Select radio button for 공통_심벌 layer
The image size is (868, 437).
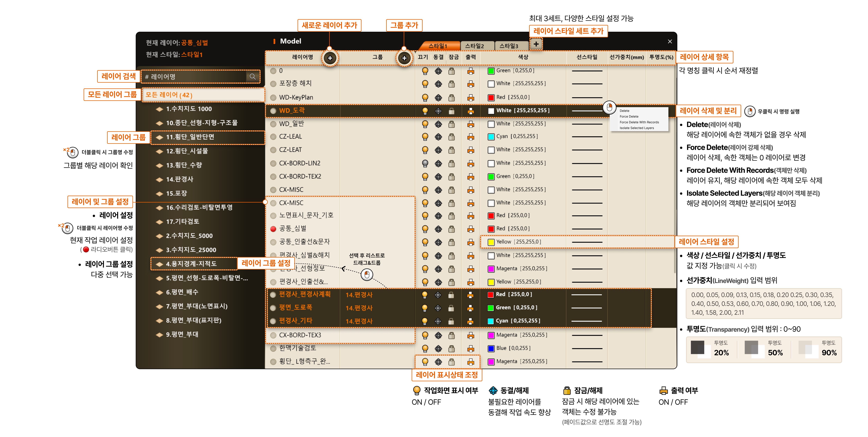(273, 229)
